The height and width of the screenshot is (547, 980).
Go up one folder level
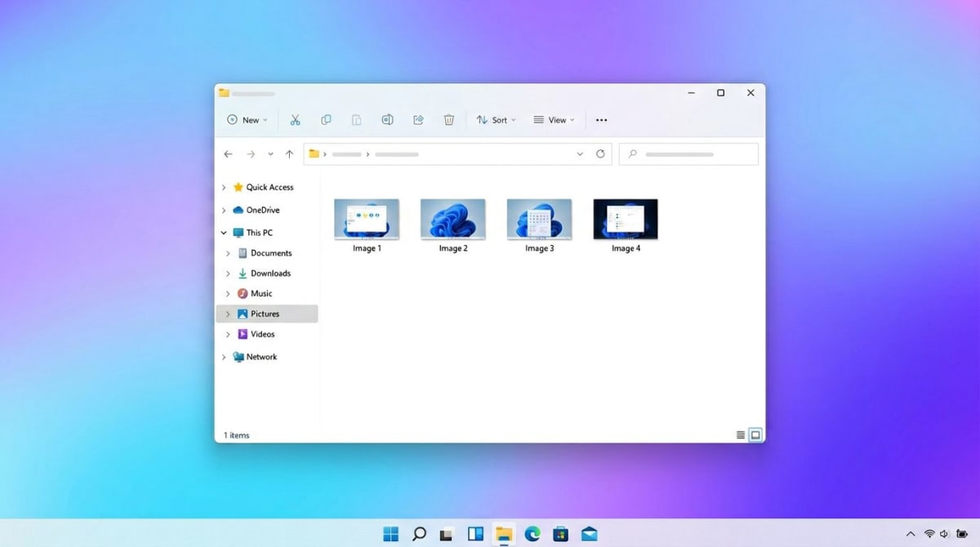pos(290,153)
